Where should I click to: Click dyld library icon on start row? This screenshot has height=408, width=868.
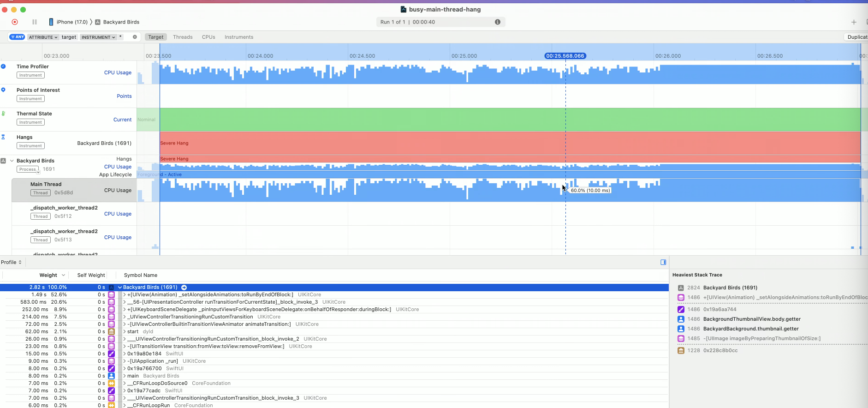(x=111, y=331)
